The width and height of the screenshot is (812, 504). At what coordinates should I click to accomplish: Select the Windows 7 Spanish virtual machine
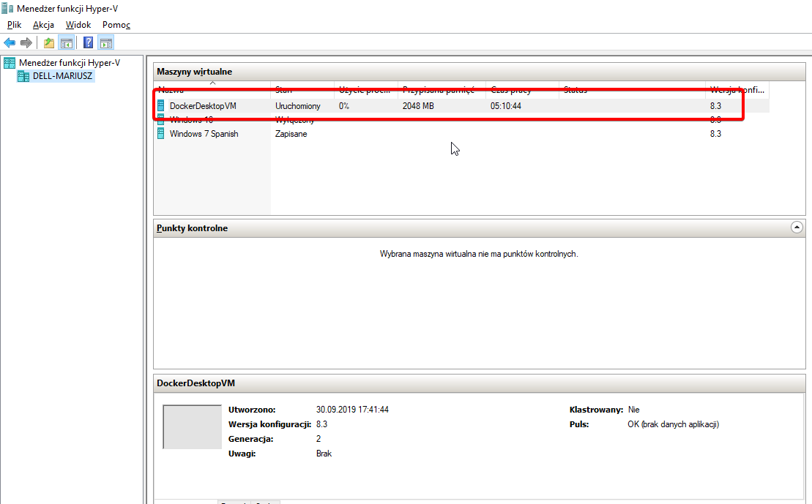pos(204,134)
